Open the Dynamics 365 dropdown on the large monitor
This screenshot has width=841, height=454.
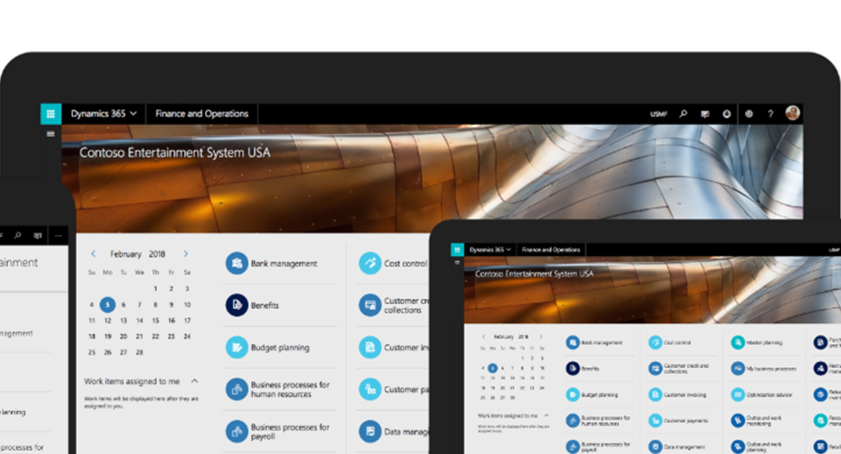[x=103, y=114]
